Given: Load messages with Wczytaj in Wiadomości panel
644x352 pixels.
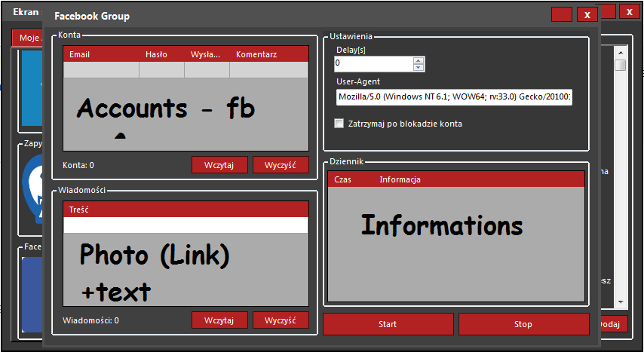Looking at the screenshot, I should pyautogui.click(x=219, y=320).
